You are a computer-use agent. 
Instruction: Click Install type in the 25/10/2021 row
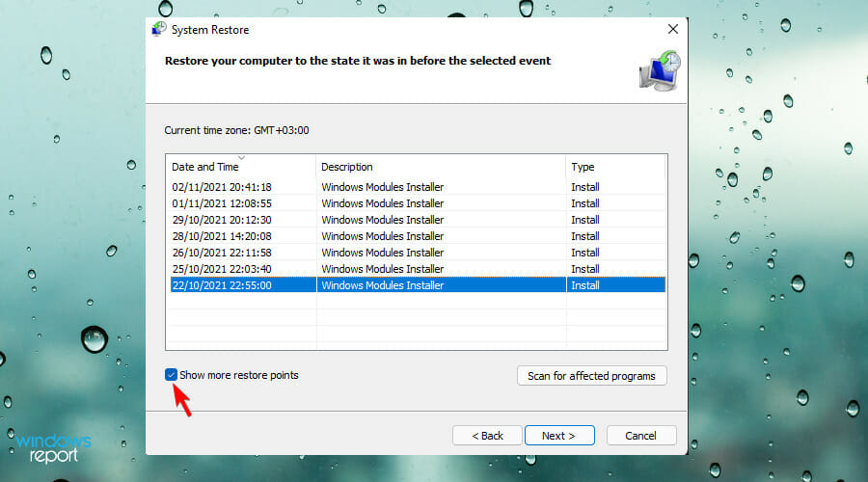point(585,268)
